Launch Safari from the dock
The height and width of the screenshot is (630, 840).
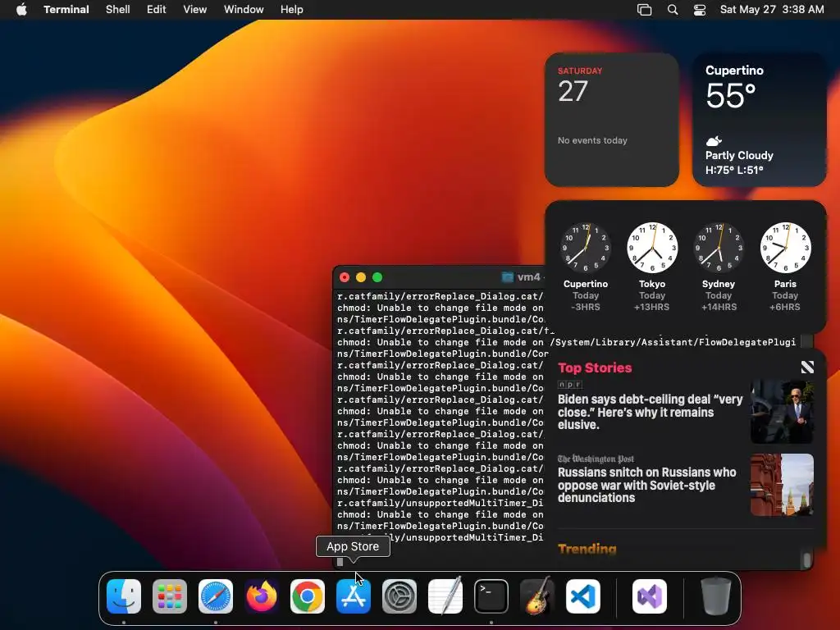point(216,596)
